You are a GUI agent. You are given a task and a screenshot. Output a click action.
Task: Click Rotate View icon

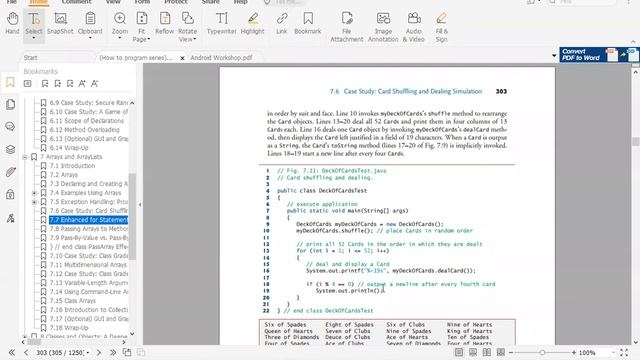[187, 18]
